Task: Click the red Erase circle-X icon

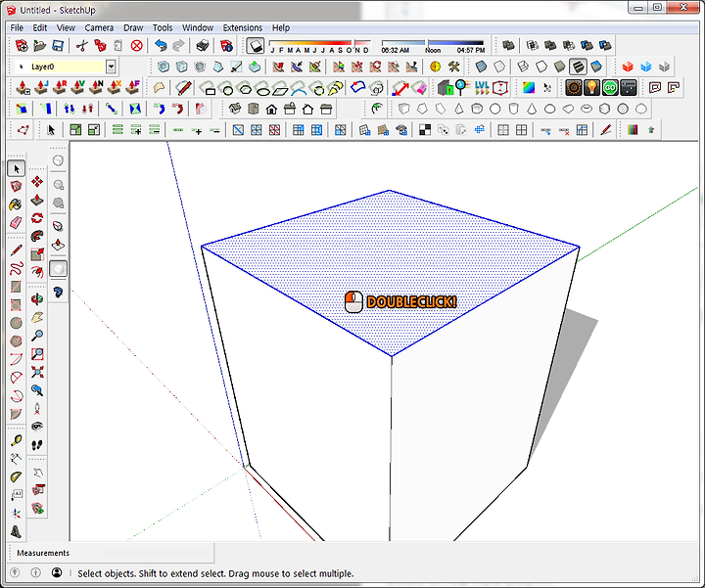Action: [137, 45]
